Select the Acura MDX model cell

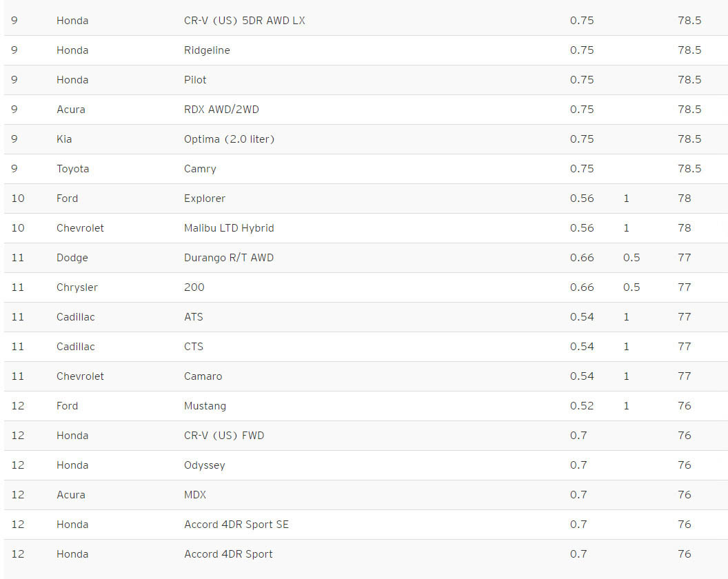(x=195, y=495)
